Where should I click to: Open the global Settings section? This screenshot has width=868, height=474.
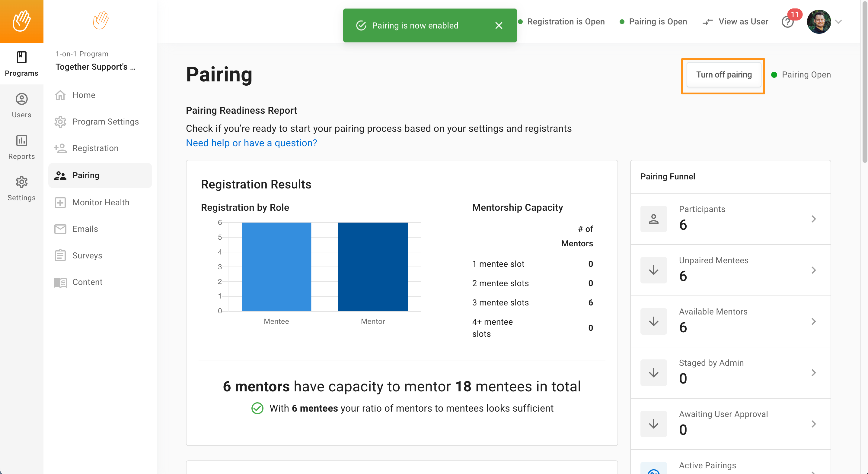[x=21, y=188]
